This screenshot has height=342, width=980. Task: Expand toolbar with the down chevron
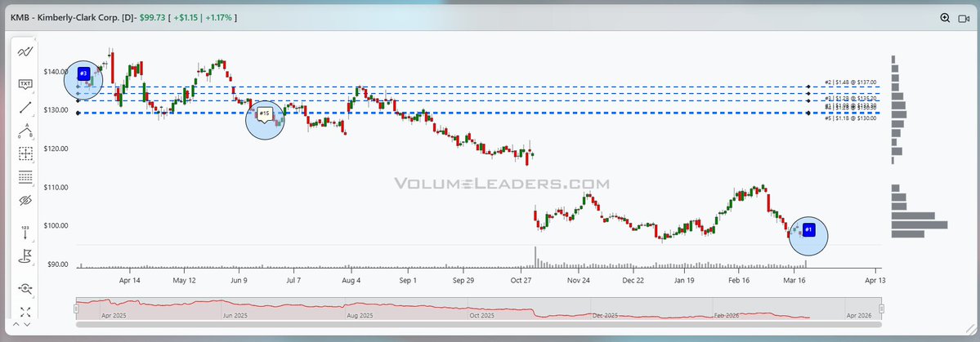click(27, 324)
